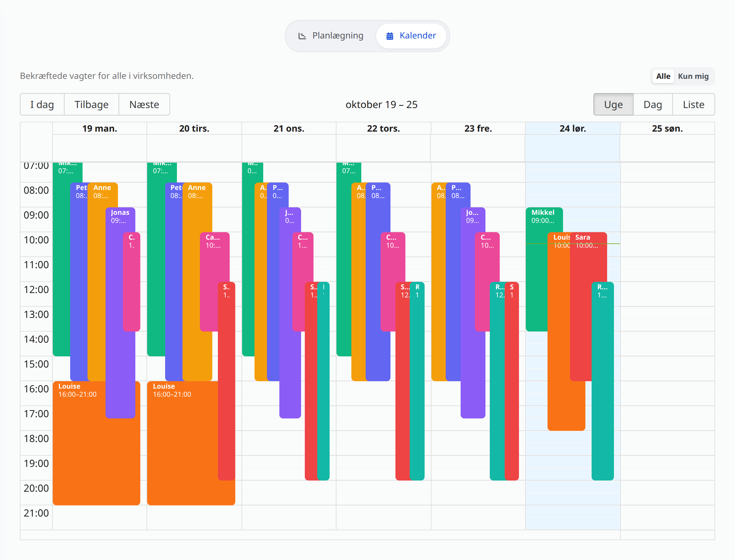Click the chart icon beside Planlægning
The width and height of the screenshot is (735, 560).
click(302, 36)
